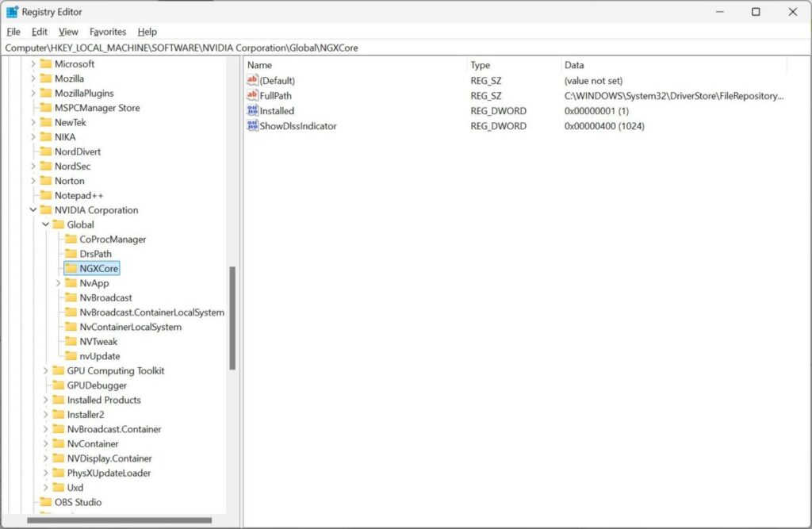The image size is (812, 529).
Task: Click the OBS Studio folder icon
Action: click(x=46, y=502)
